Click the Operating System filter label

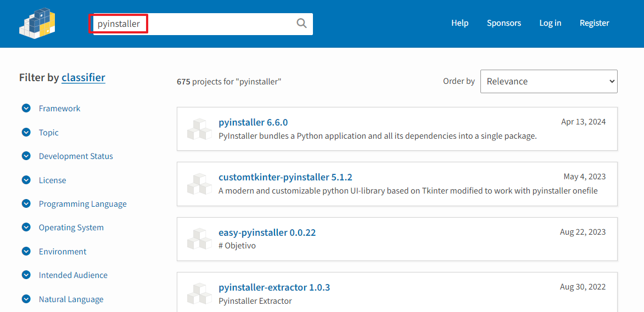tap(71, 227)
